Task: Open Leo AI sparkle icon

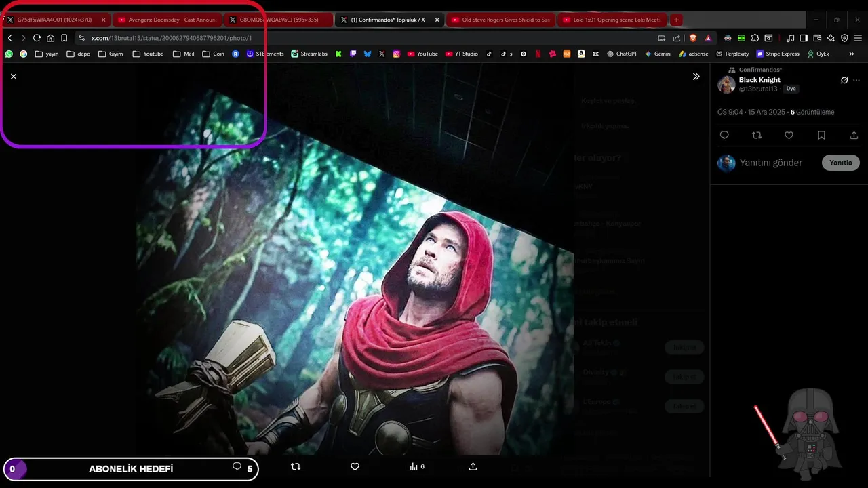Action: click(x=831, y=38)
